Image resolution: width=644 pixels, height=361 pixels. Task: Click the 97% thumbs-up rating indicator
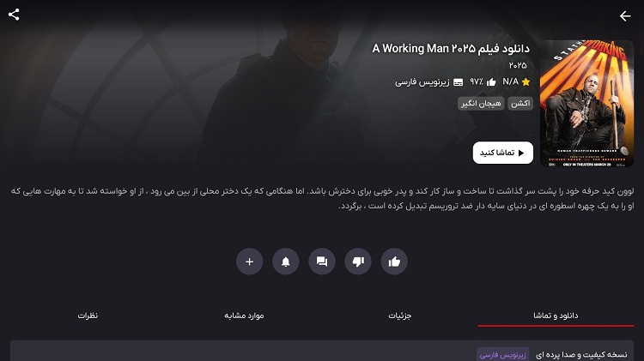coord(483,81)
